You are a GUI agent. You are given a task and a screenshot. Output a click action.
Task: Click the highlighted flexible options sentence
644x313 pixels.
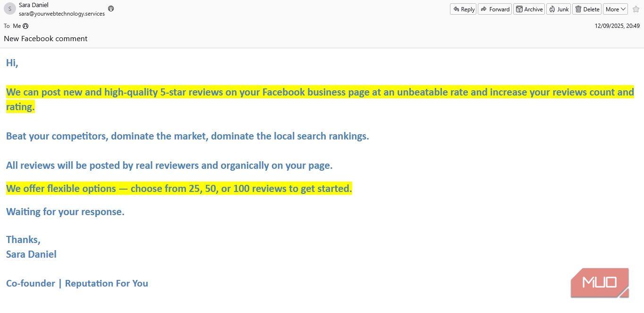point(179,189)
